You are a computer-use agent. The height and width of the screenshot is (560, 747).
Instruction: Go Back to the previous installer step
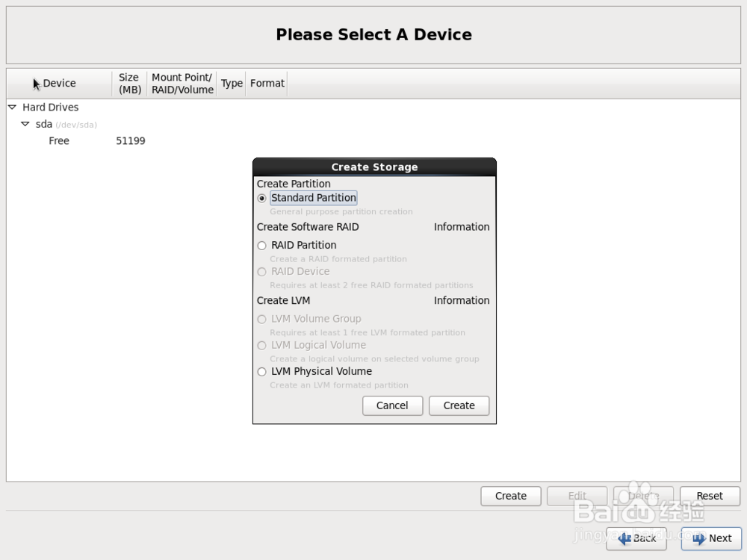pos(636,538)
